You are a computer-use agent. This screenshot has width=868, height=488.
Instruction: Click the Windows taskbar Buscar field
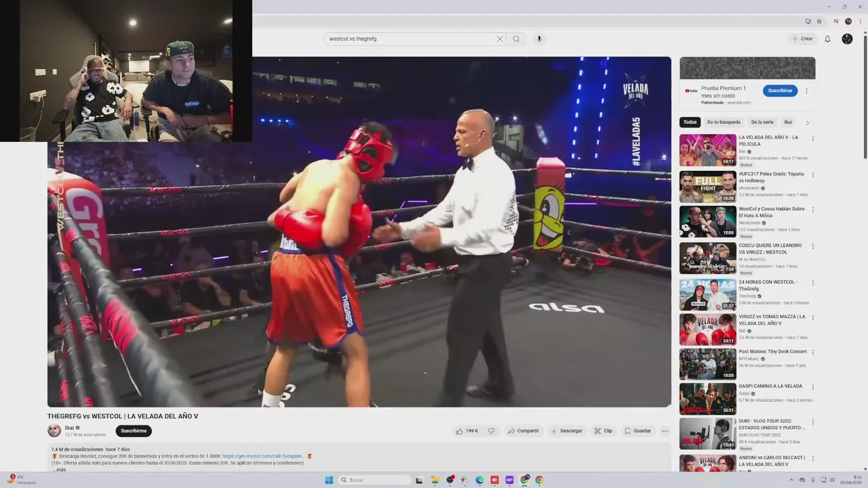click(374, 480)
